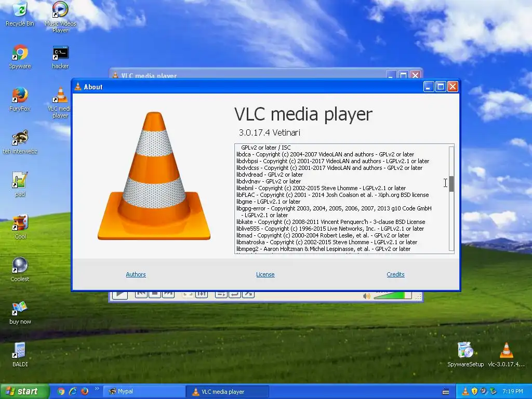Screen dimensions: 532x399
Task: Open the Cool desktop shortcut
Action: tap(20, 227)
